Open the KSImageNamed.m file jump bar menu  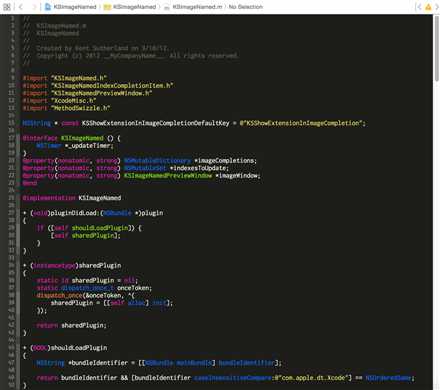tap(197, 7)
